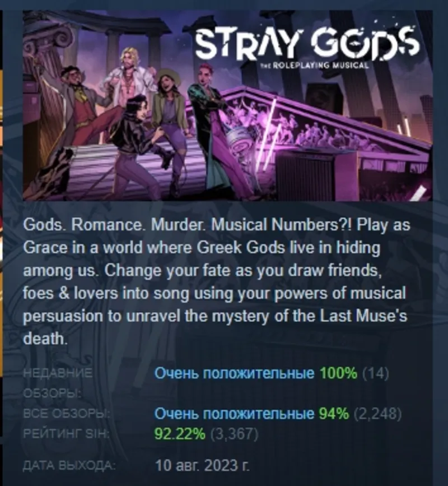Image resolution: width=448 pixels, height=486 pixels.
Task: Click the SIH rating 92.22% value
Action: (x=180, y=434)
